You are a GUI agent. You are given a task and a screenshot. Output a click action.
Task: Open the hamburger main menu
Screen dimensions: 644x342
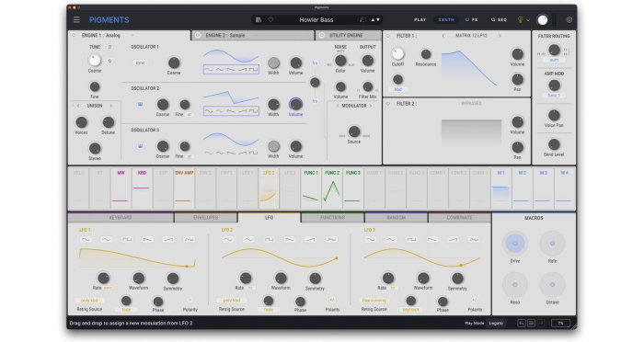[x=76, y=19]
